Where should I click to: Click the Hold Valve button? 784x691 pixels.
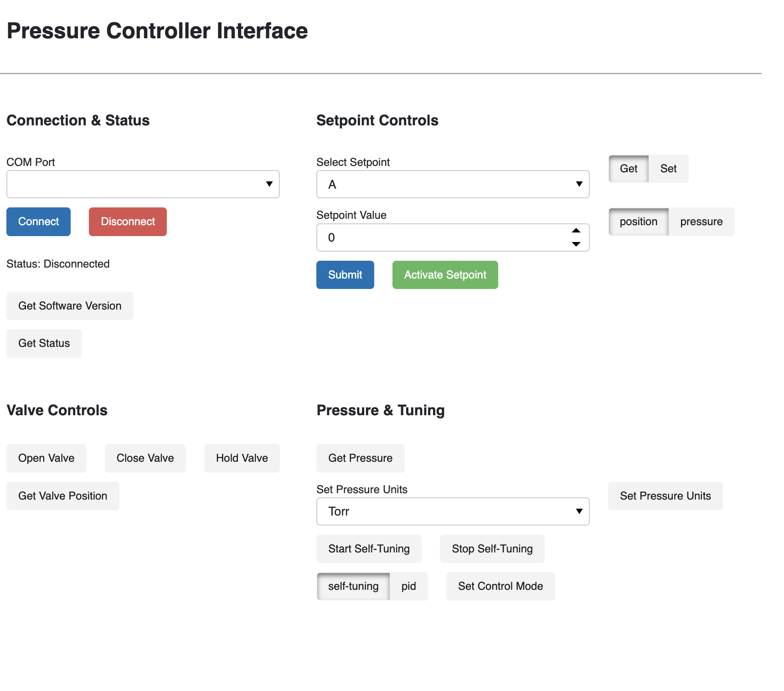(242, 458)
